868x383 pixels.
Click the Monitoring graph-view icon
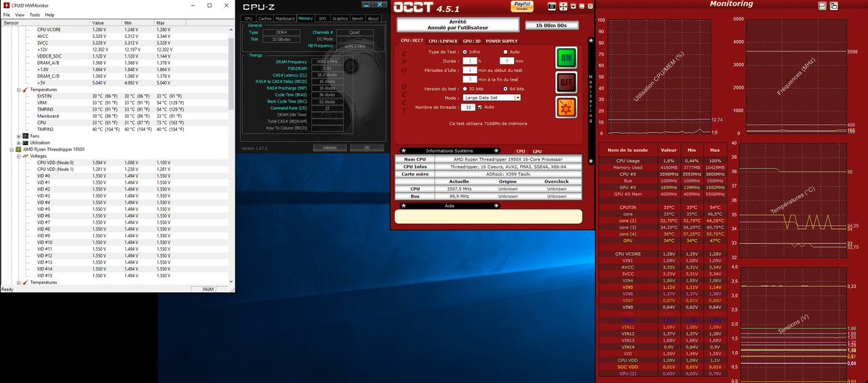[x=823, y=5]
